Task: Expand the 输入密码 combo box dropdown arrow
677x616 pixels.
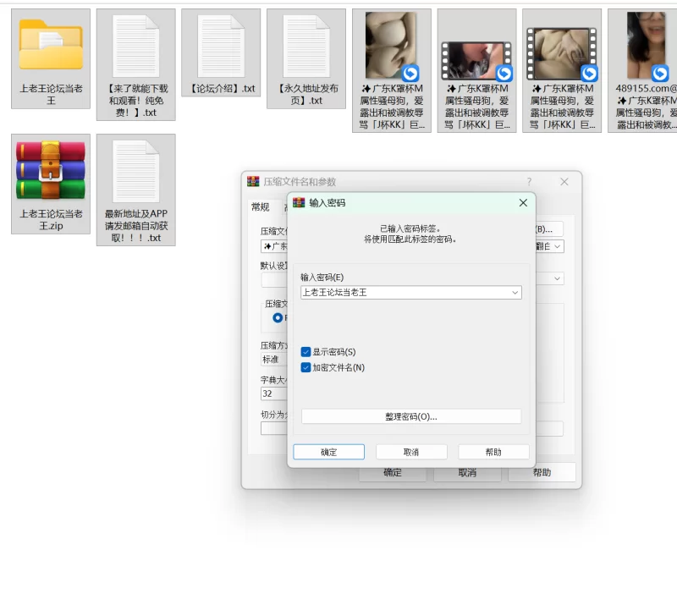Action: point(515,293)
